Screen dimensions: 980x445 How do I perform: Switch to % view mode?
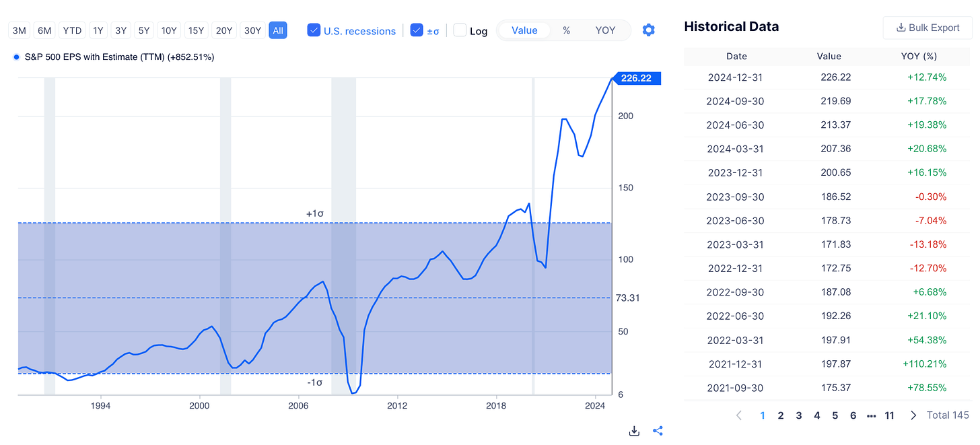[566, 30]
